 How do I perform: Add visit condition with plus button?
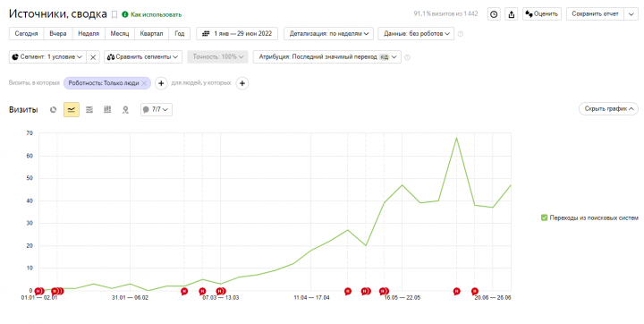coord(161,83)
